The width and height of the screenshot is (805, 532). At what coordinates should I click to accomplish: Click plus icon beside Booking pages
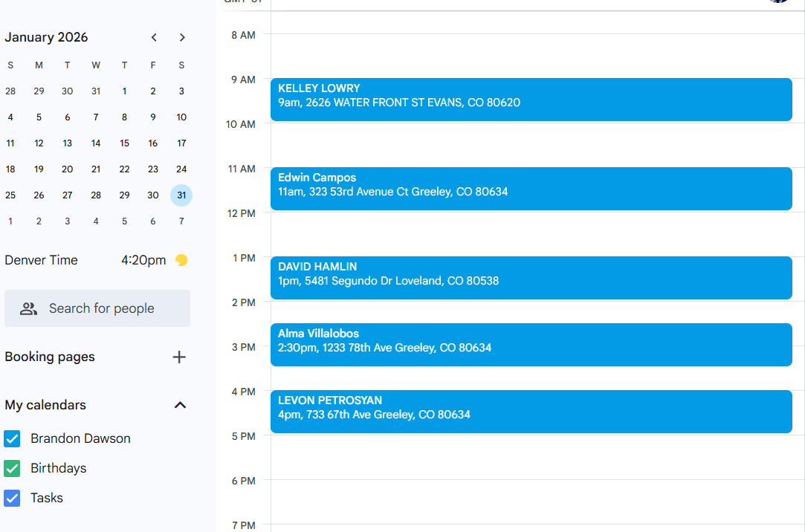[x=179, y=357]
